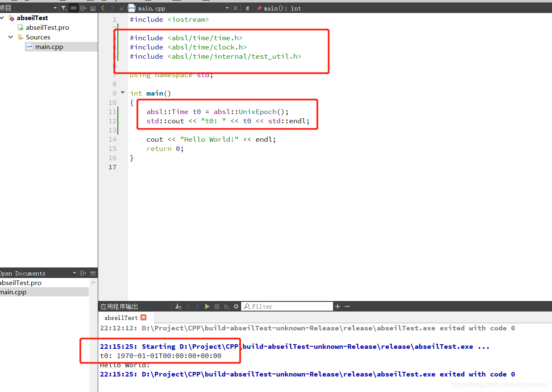
Task: Open the filter icon in Open Documents panel
Action: click(75, 273)
